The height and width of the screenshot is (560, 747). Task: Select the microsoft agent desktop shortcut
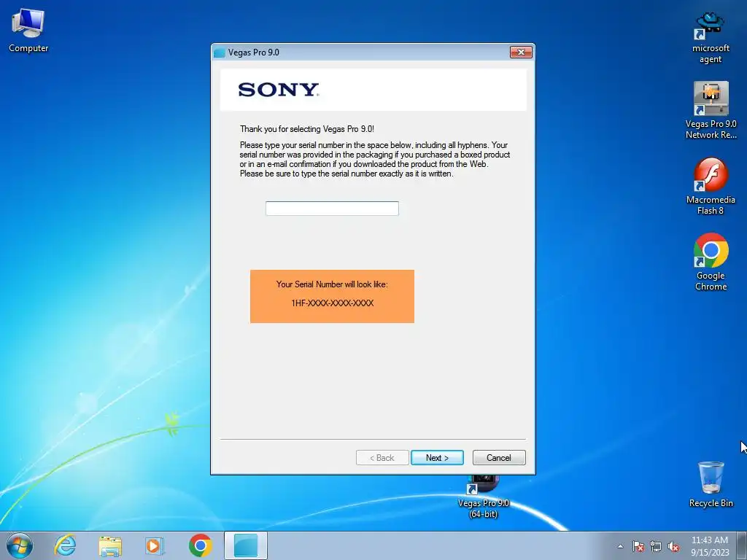click(x=711, y=38)
